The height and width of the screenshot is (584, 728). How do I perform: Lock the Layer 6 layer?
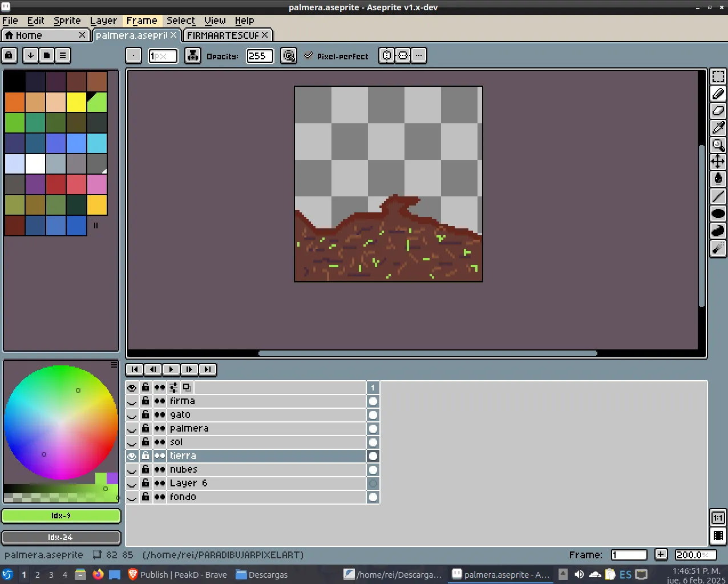(x=145, y=484)
